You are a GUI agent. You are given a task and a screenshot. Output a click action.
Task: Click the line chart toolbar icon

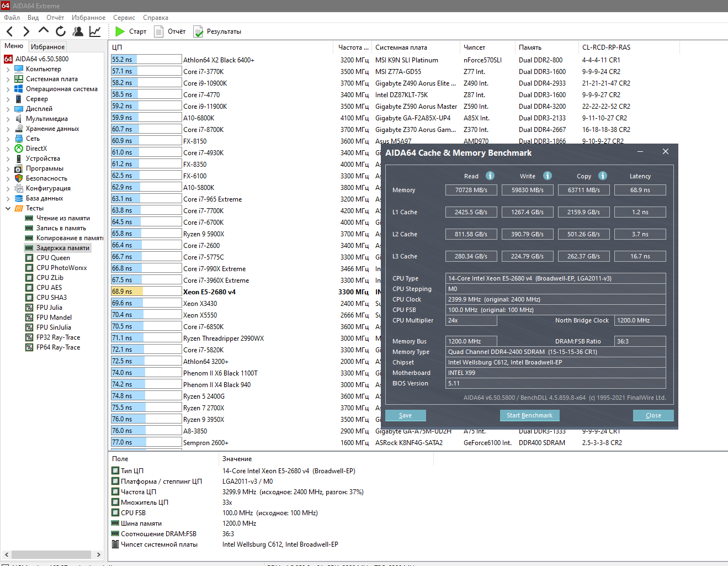coord(95,31)
